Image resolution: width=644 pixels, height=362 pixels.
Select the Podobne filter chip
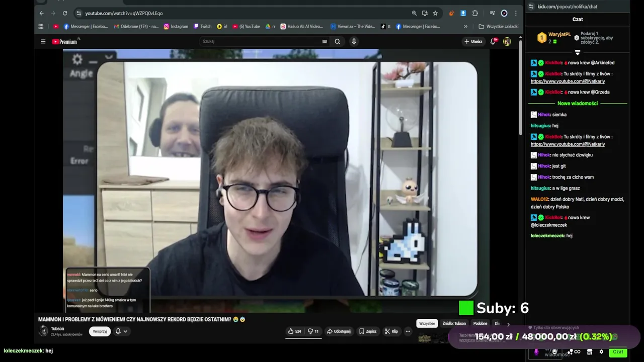pos(480,323)
